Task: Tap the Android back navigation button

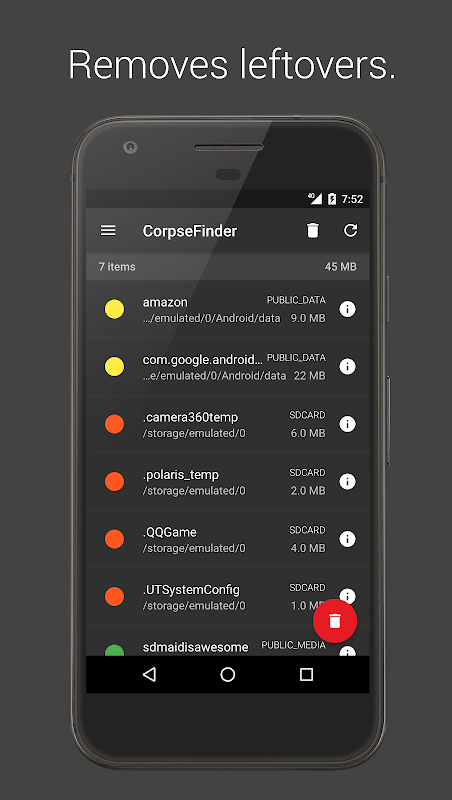Action: [x=149, y=674]
